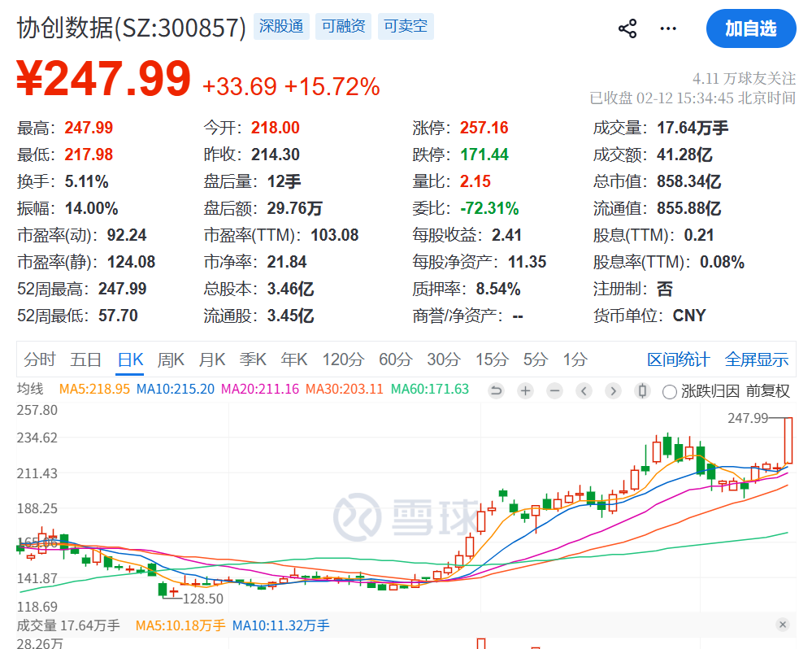The height and width of the screenshot is (649, 812).
Task: Select the 月K monthly chart tab
Action: pos(213,359)
